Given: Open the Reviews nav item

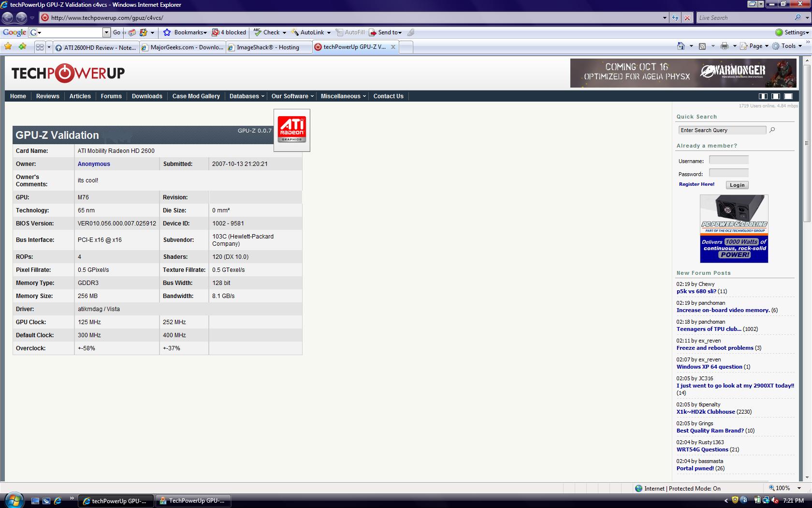Looking at the screenshot, I should [x=48, y=96].
